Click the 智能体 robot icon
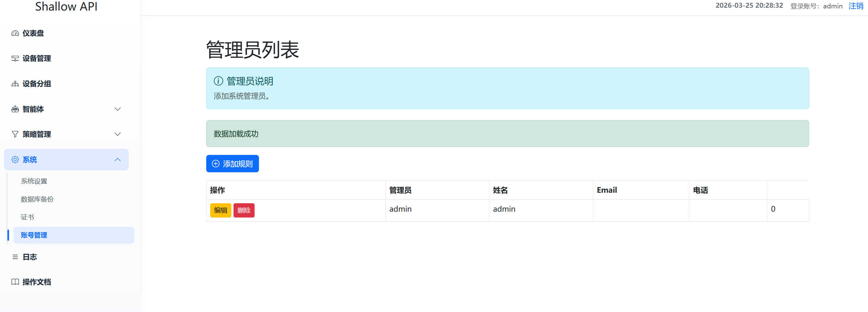Image resolution: width=868 pixels, height=312 pixels. [x=15, y=109]
